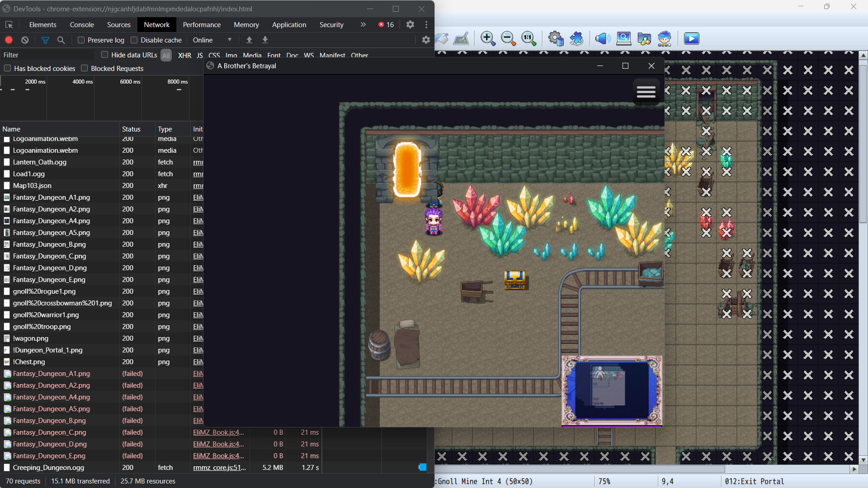
Task: Sort requests by the Name column header
Action: click(60, 129)
